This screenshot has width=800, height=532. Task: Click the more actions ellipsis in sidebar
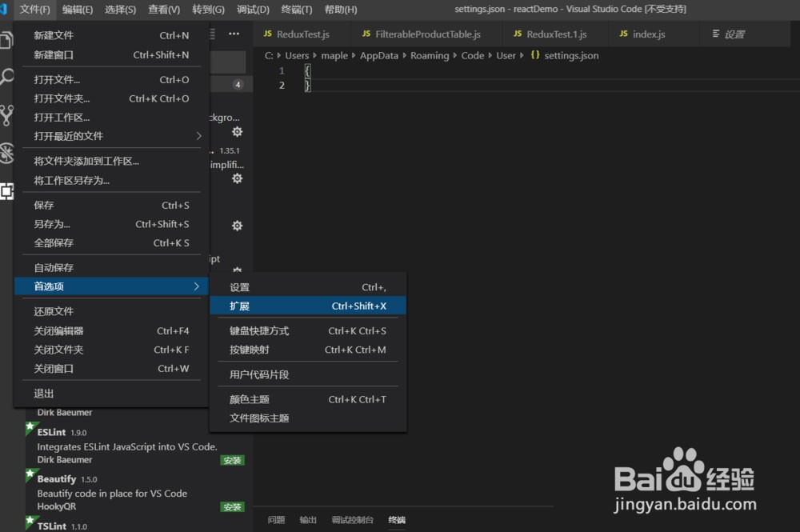[x=234, y=34]
